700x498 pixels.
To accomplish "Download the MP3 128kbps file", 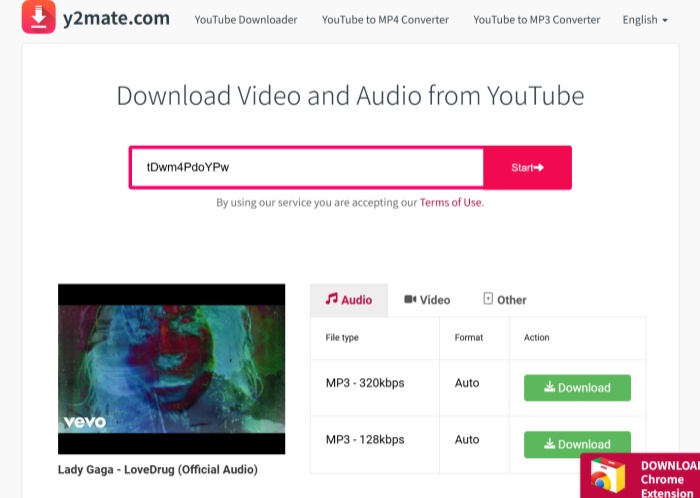I will (x=577, y=444).
